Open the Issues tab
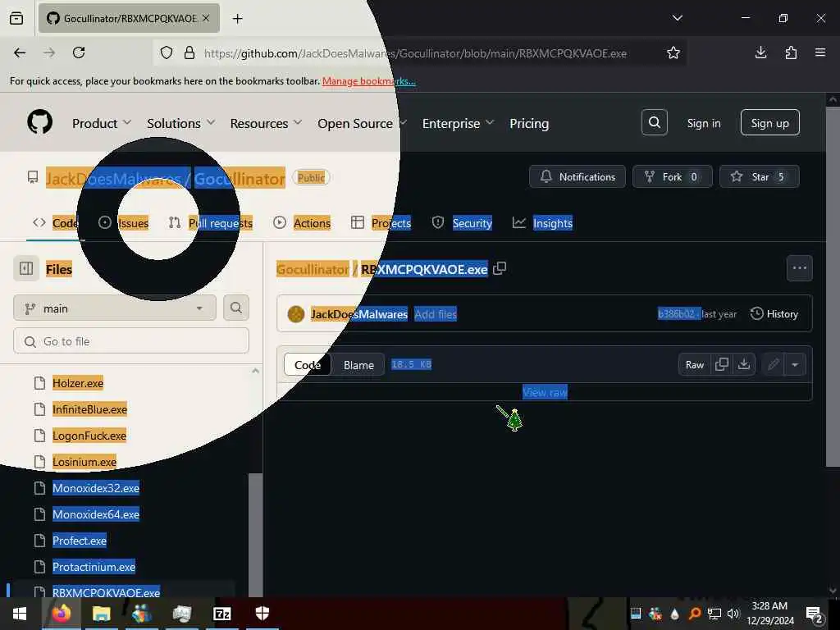The width and height of the screenshot is (840, 630). point(123,223)
